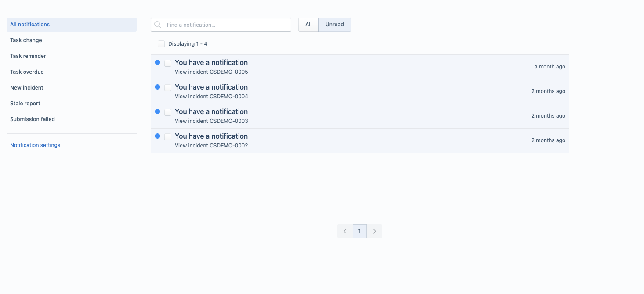Click 'Displaying 1 - 4' text
The image size is (644, 294).
(x=188, y=44)
